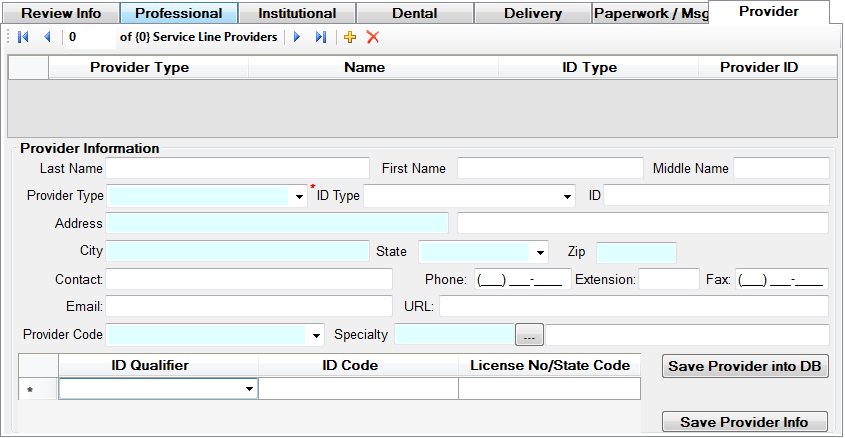Switch to the Dental tab
This screenshot has width=845, height=438.
pyautogui.click(x=414, y=14)
